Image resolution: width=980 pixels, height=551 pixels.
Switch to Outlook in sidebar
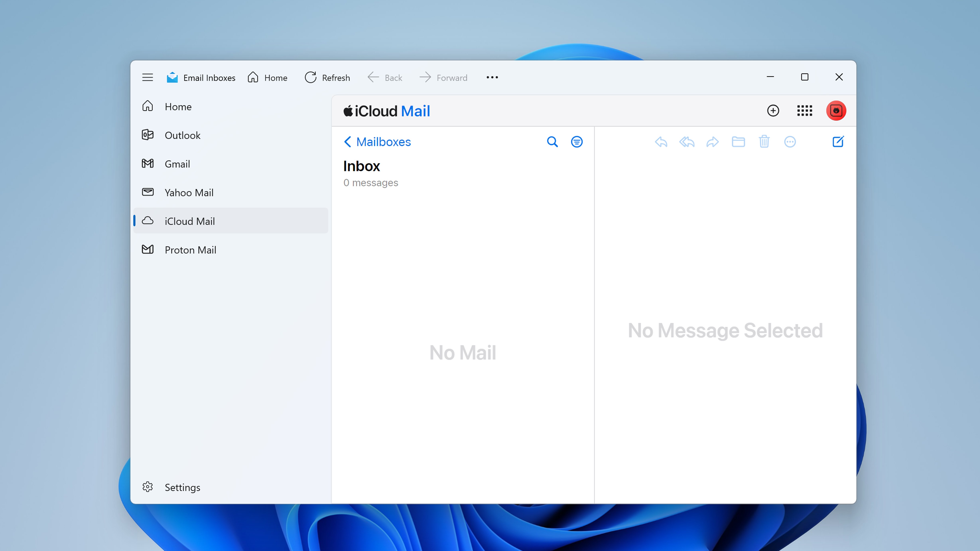click(x=182, y=135)
